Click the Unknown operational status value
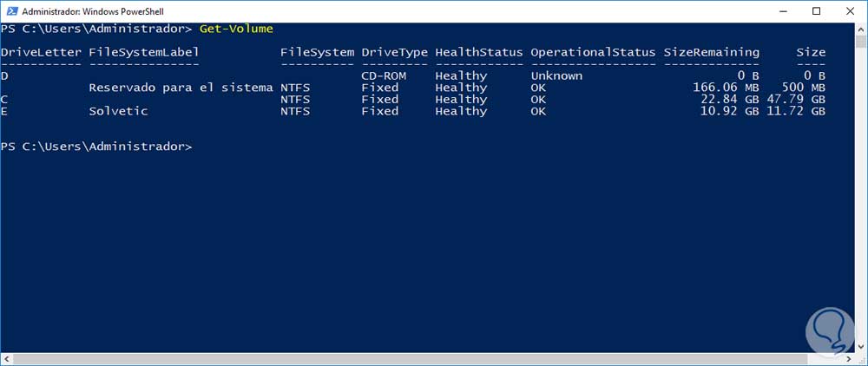Viewport: 868px width, 366px height. click(x=556, y=75)
